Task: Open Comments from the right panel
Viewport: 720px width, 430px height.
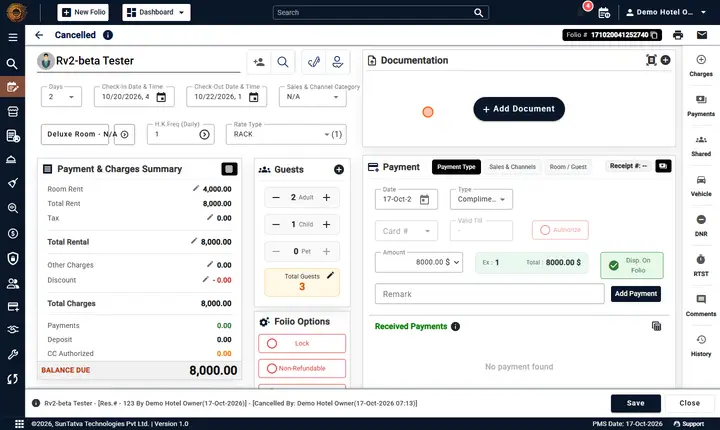Action: (x=701, y=306)
